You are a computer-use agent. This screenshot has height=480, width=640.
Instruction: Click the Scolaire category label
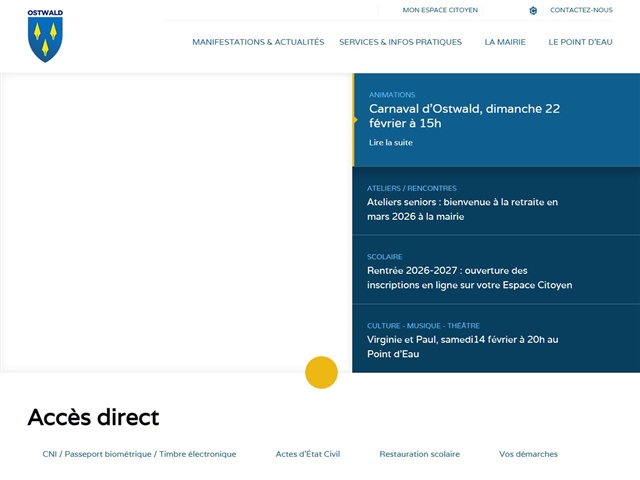pyautogui.click(x=384, y=257)
